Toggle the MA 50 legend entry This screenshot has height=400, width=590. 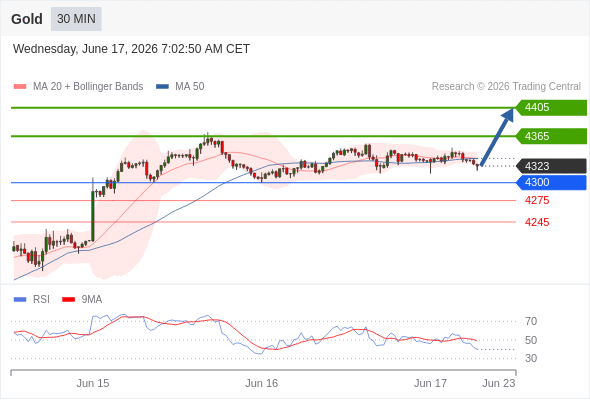tap(180, 87)
